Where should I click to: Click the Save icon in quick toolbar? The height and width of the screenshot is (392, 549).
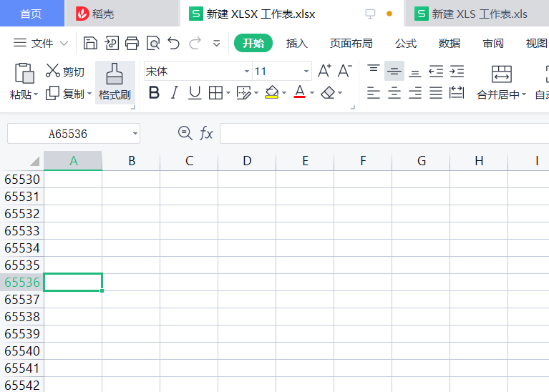coord(90,44)
